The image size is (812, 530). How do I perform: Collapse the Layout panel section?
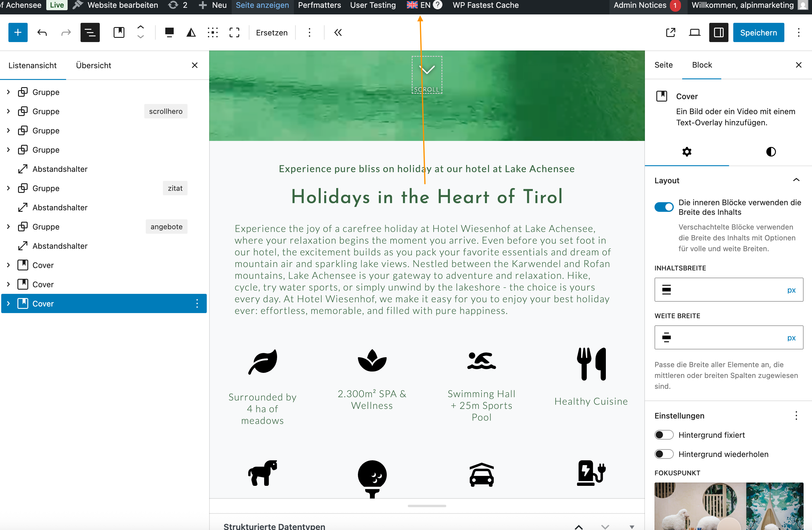pos(796,180)
